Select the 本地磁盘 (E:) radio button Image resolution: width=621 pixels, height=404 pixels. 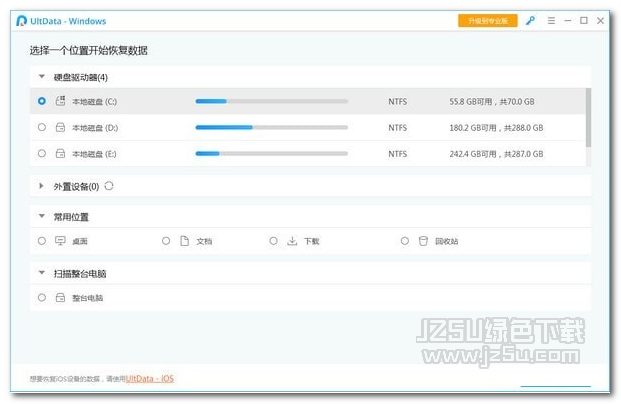[42, 153]
